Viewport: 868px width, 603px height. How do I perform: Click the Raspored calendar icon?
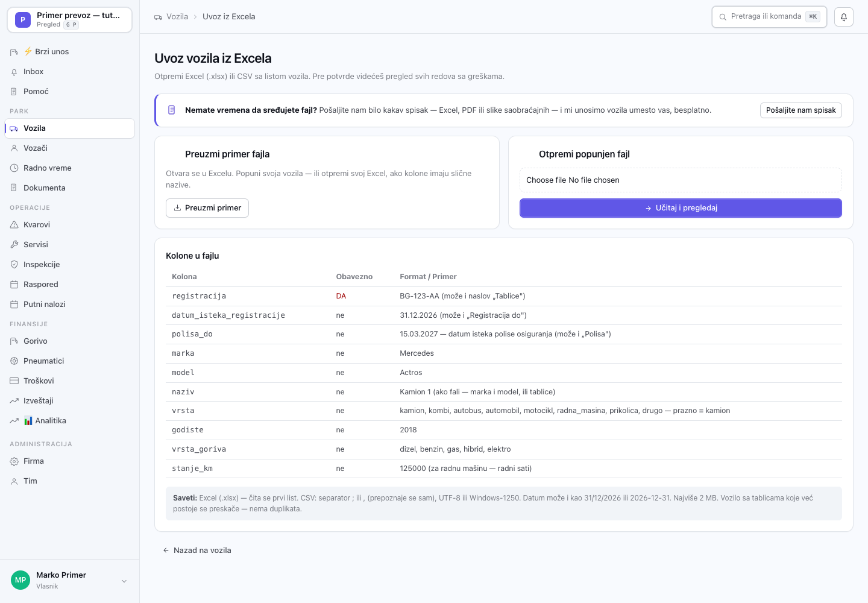(14, 285)
